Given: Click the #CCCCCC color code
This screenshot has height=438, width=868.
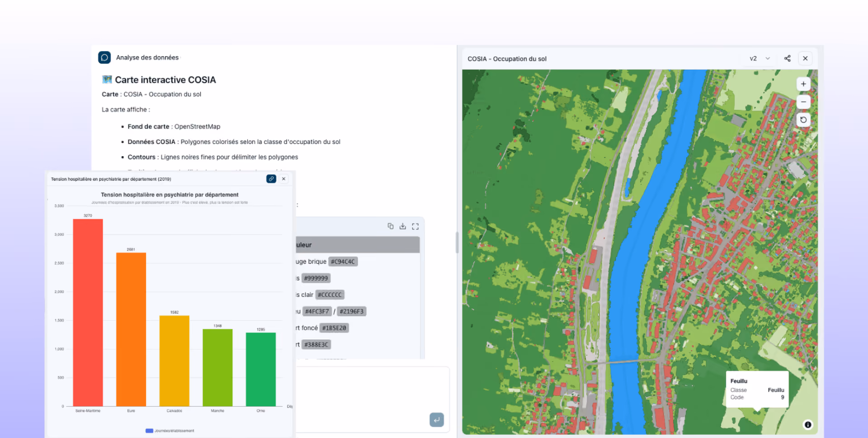Looking at the screenshot, I should pyautogui.click(x=330, y=295).
